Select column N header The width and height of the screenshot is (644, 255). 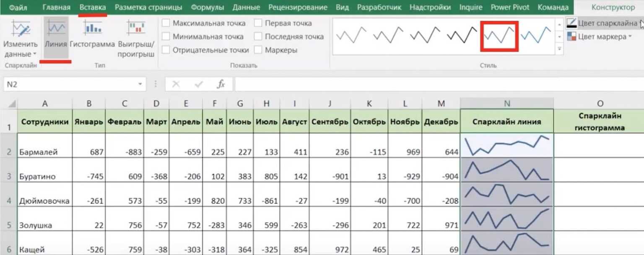[x=506, y=103]
